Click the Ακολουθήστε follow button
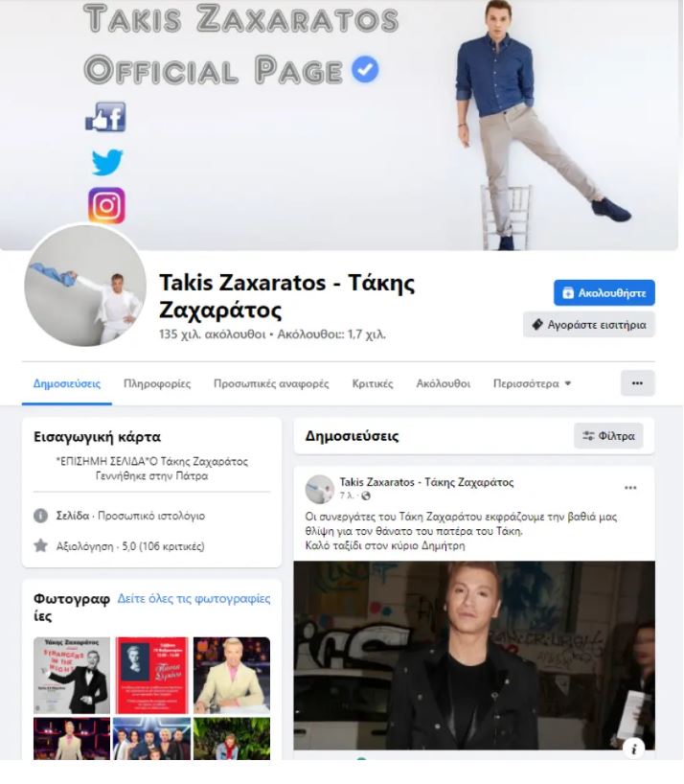This screenshot has height=784, width=684. (604, 292)
